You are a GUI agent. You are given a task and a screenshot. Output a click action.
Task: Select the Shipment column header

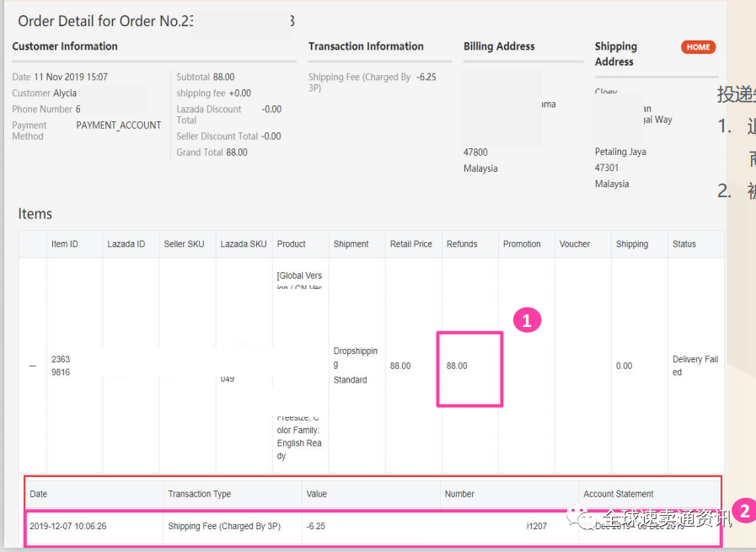coord(351,244)
